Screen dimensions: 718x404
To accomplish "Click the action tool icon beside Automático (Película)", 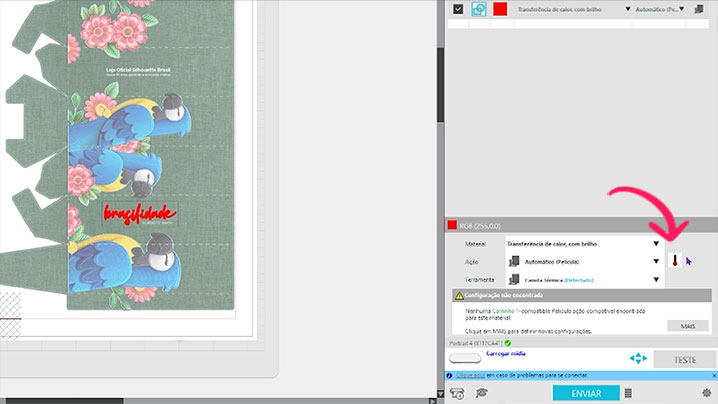I will pyautogui.click(x=514, y=262).
